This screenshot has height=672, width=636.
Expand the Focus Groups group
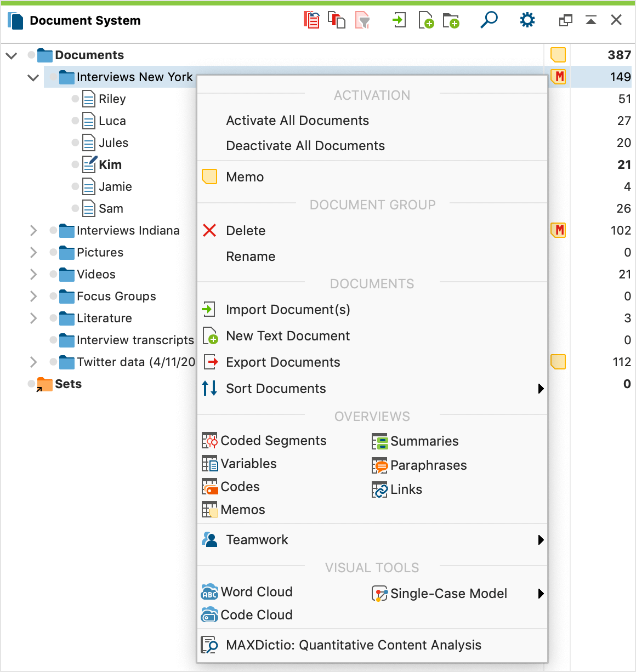point(33,296)
